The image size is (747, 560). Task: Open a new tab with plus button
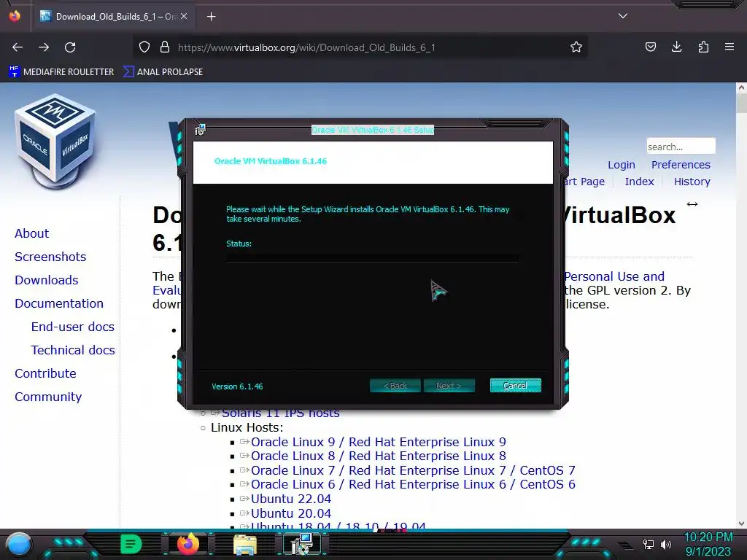coord(211,17)
